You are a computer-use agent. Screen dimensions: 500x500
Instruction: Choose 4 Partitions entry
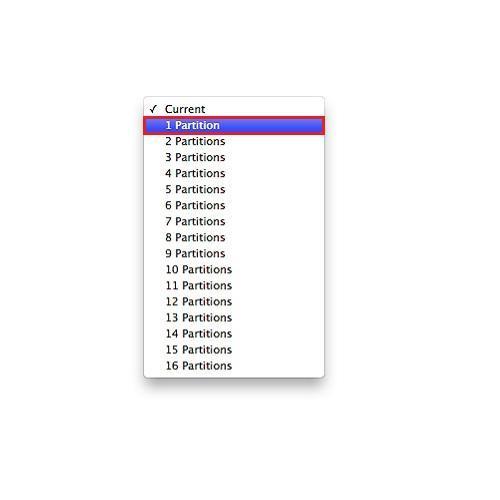[234, 173]
